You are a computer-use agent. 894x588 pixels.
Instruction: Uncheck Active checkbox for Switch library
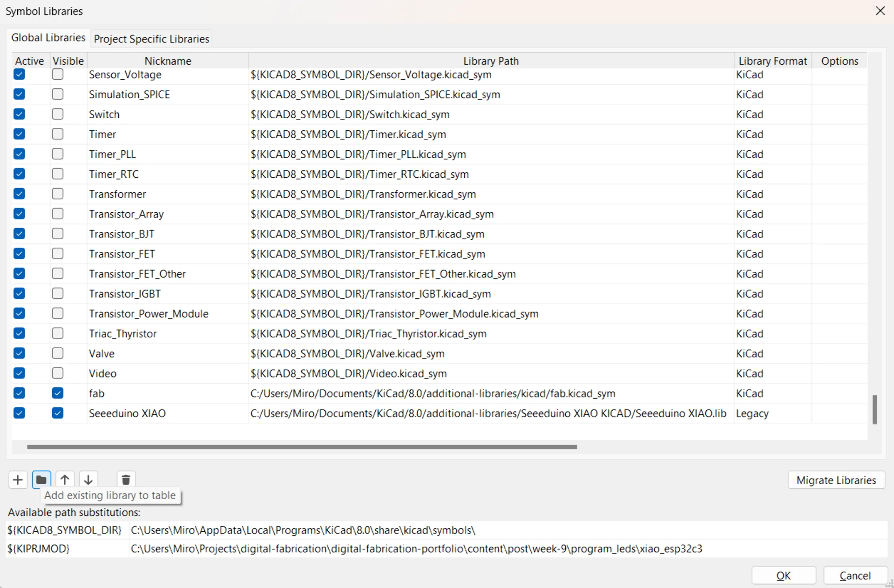point(19,114)
